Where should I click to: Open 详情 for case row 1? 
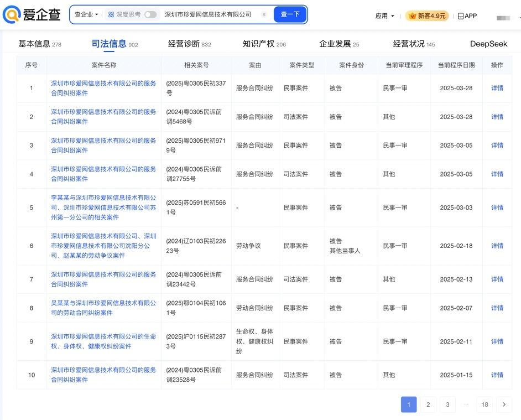497,88
